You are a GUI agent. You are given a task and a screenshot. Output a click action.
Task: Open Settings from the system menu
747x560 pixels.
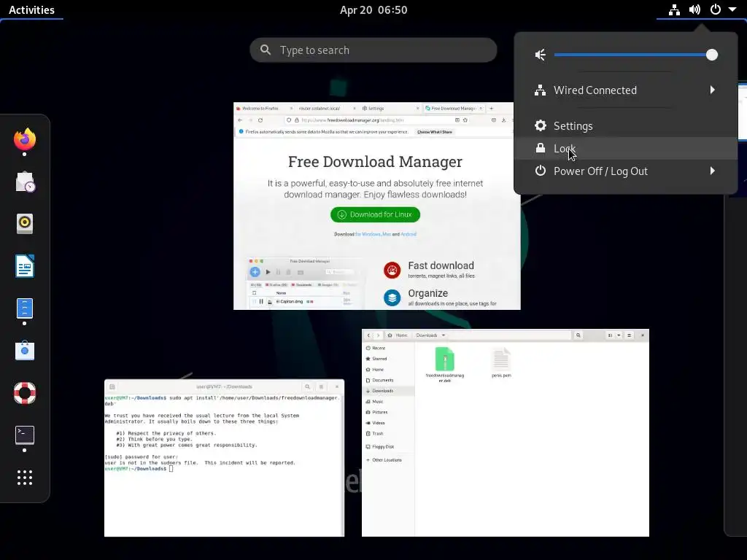pos(625,125)
